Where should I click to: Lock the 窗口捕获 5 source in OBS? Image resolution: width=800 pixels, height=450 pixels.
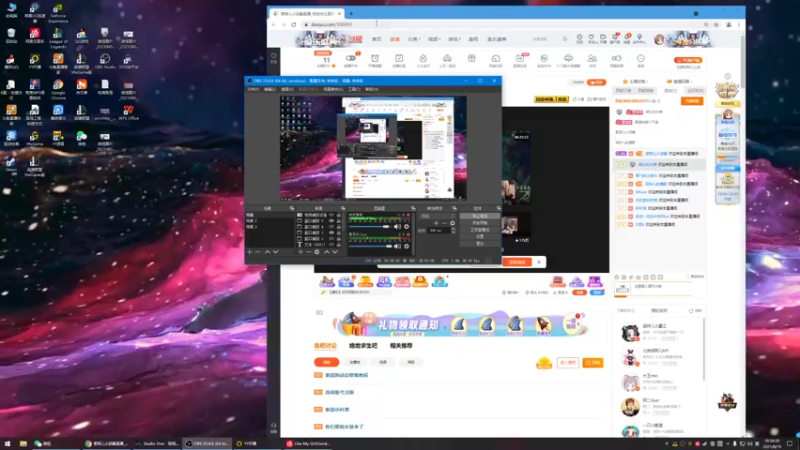coord(339,221)
